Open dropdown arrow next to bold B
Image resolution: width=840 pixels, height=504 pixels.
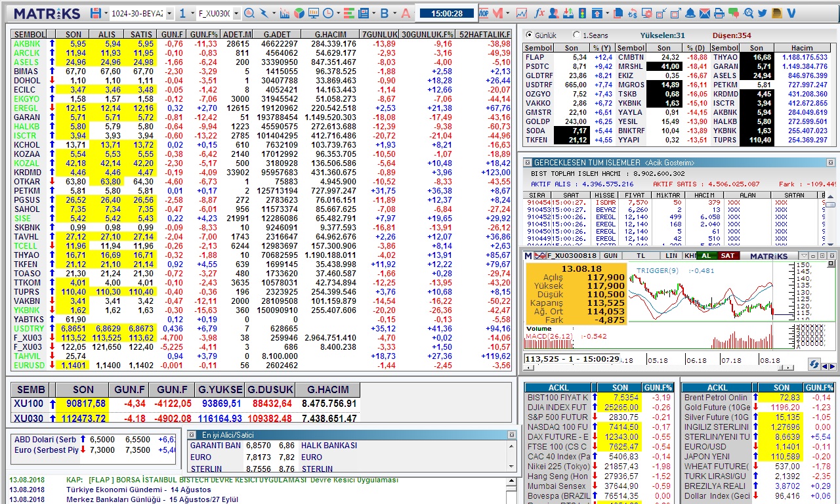394,13
